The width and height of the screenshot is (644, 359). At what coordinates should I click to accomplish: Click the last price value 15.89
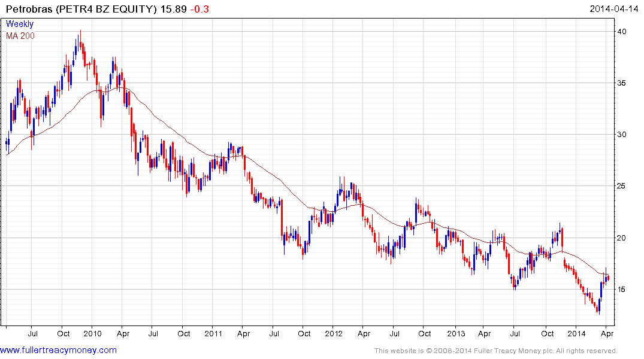pyautogui.click(x=173, y=9)
